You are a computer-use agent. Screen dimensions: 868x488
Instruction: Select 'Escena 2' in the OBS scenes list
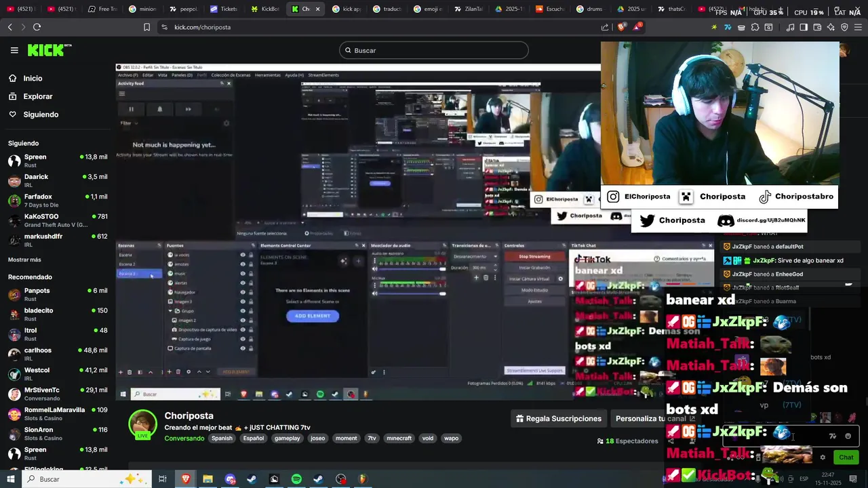[x=139, y=264]
